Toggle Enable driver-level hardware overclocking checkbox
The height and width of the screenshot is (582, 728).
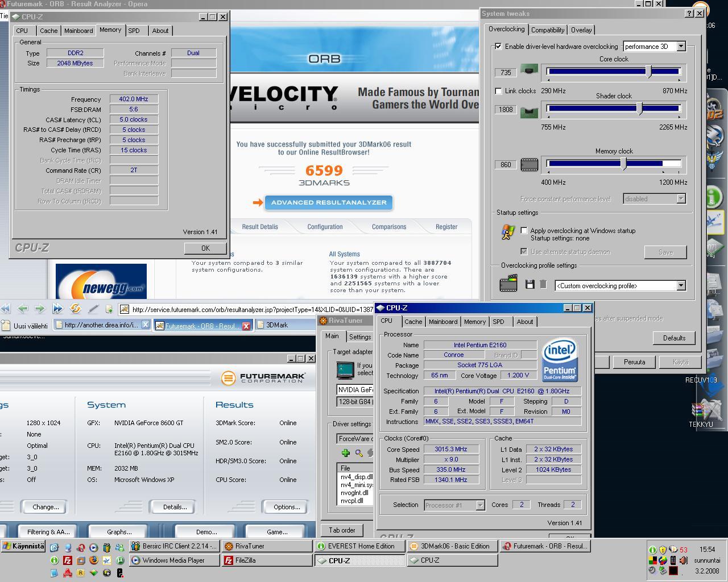pos(499,46)
